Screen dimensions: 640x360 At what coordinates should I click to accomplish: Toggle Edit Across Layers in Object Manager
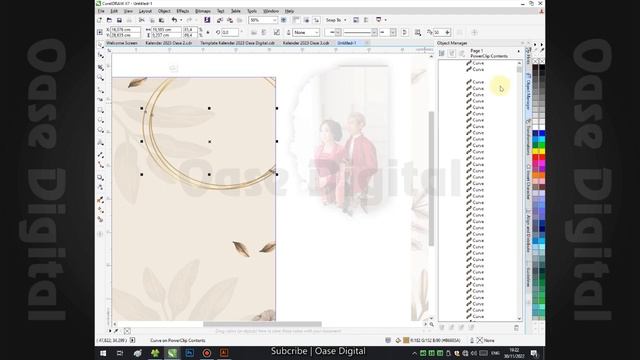pyautogui.click(x=451, y=53)
